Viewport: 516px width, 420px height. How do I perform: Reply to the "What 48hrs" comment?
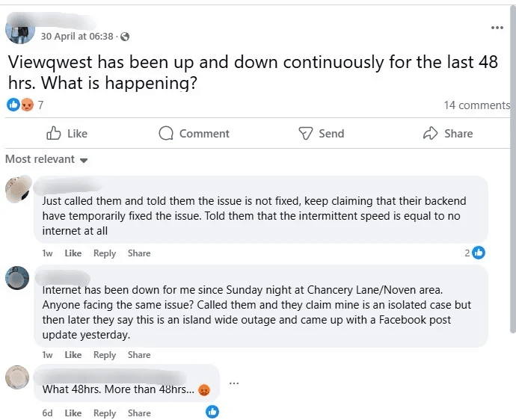105,413
